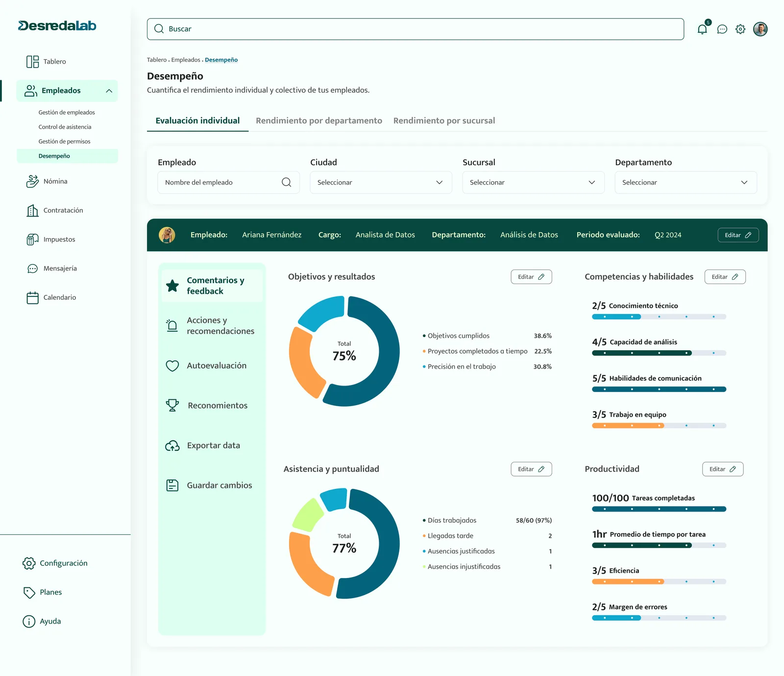
Task: Click the Margen de errores rating bar
Action: (x=659, y=618)
